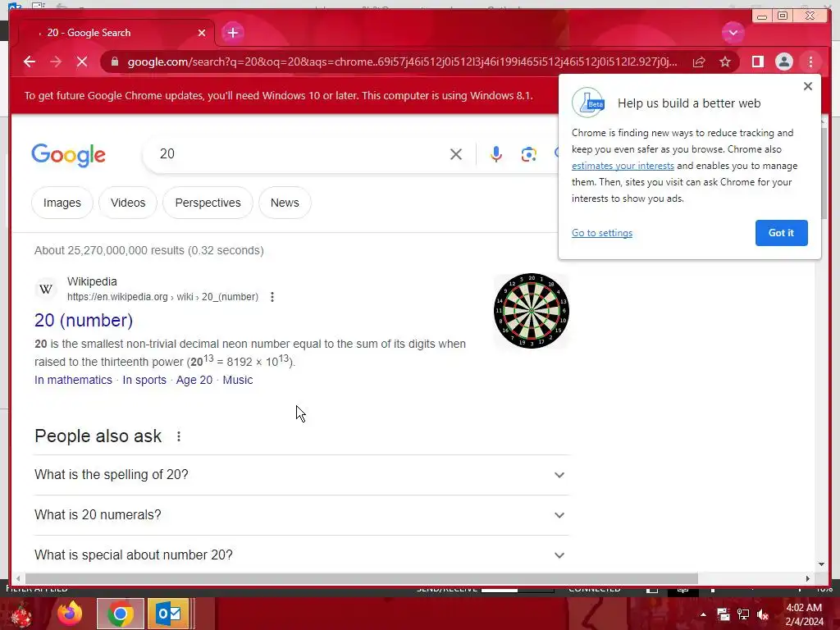Image resolution: width=840 pixels, height=630 pixels.
Task: Click the Got it button
Action: click(x=781, y=233)
